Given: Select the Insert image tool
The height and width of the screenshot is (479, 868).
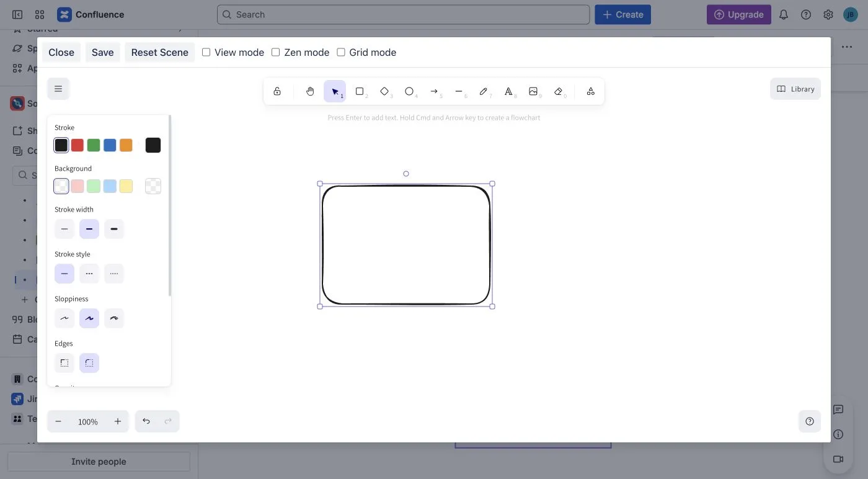Looking at the screenshot, I should [x=533, y=91].
